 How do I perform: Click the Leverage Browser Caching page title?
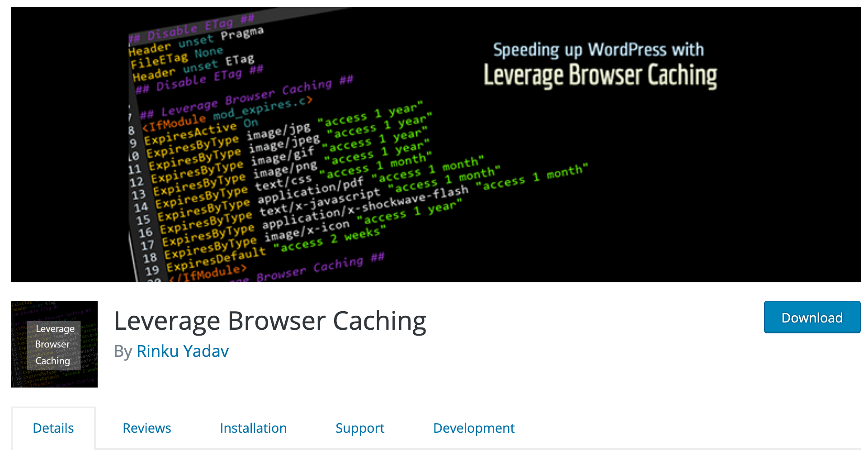(x=270, y=321)
